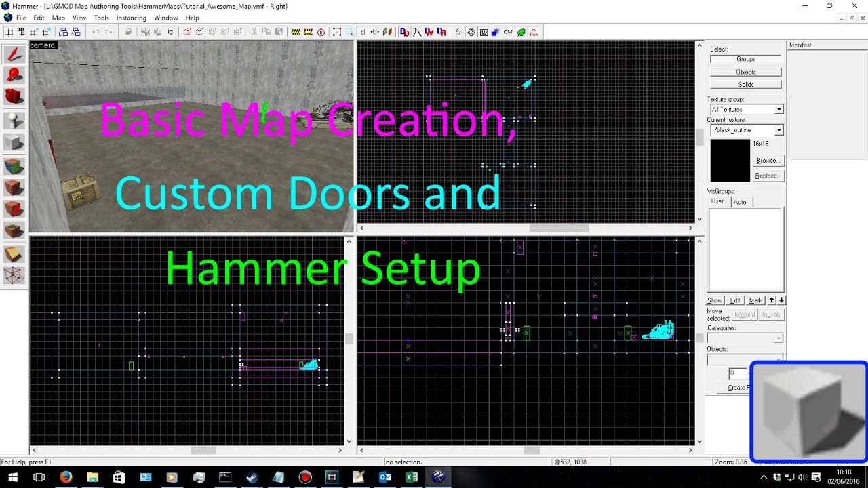Click the larger grid size icon
This screenshot has width=868, height=488.
[x=46, y=32]
